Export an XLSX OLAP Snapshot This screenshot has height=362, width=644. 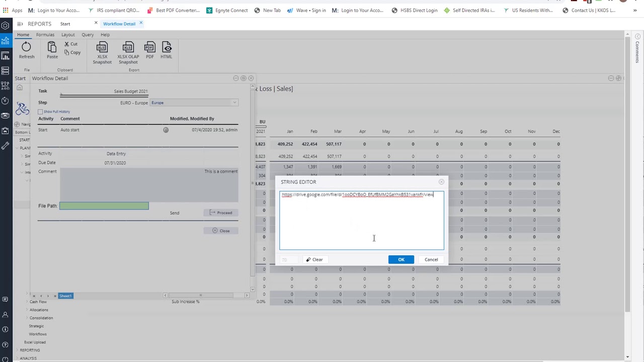click(x=128, y=53)
